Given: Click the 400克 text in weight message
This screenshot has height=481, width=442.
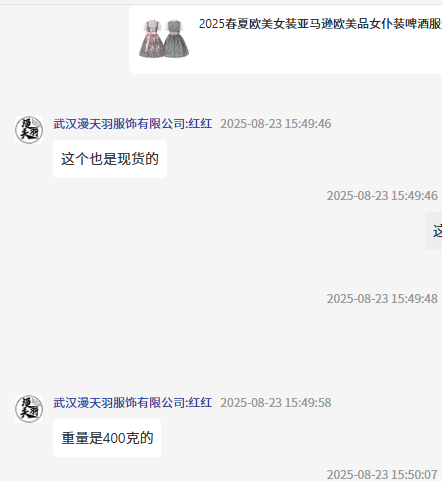Looking at the screenshot, I should (x=121, y=438).
